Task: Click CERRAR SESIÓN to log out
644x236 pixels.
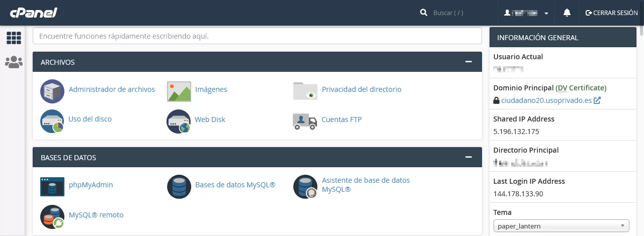Action: pos(612,13)
